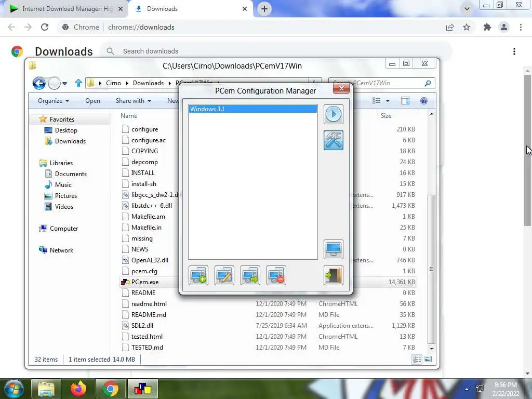Select the TESTED.md file

pos(147,348)
